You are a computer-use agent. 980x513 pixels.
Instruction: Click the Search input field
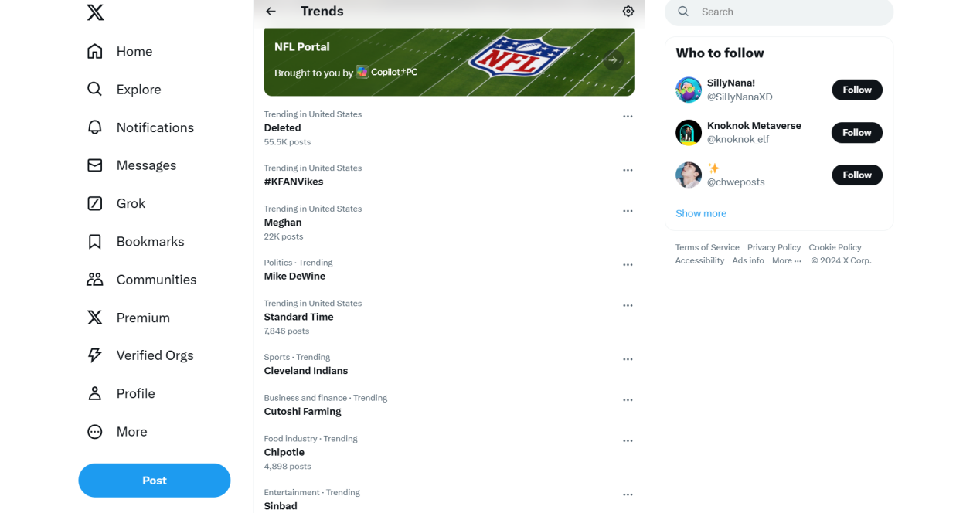point(788,12)
